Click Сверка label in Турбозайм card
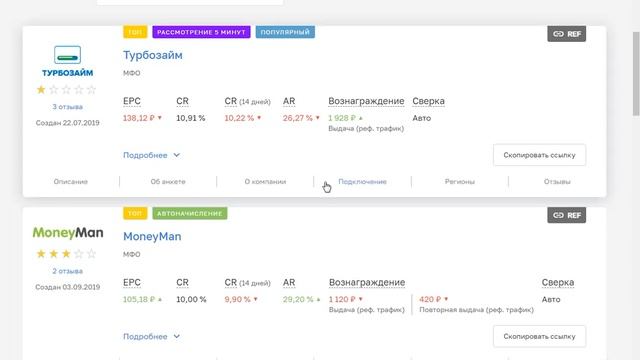Image resolution: width=640 pixels, height=360 pixels. (x=429, y=101)
